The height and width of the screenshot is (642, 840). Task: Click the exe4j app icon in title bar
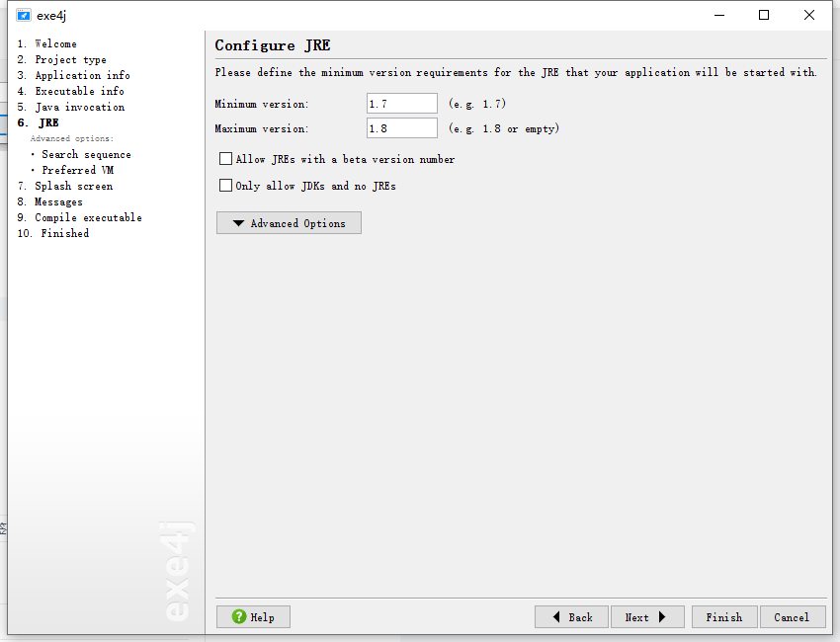point(23,15)
